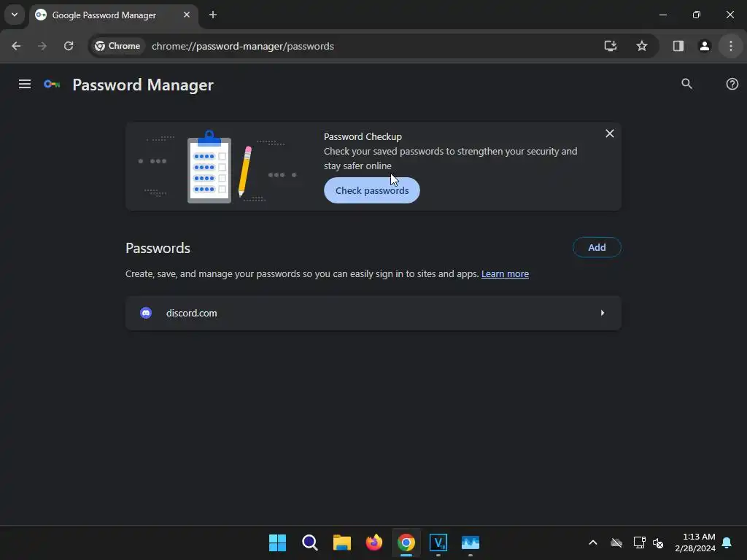
Task: Click the clipboard checkup illustration
Action: [x=209, y=167]
